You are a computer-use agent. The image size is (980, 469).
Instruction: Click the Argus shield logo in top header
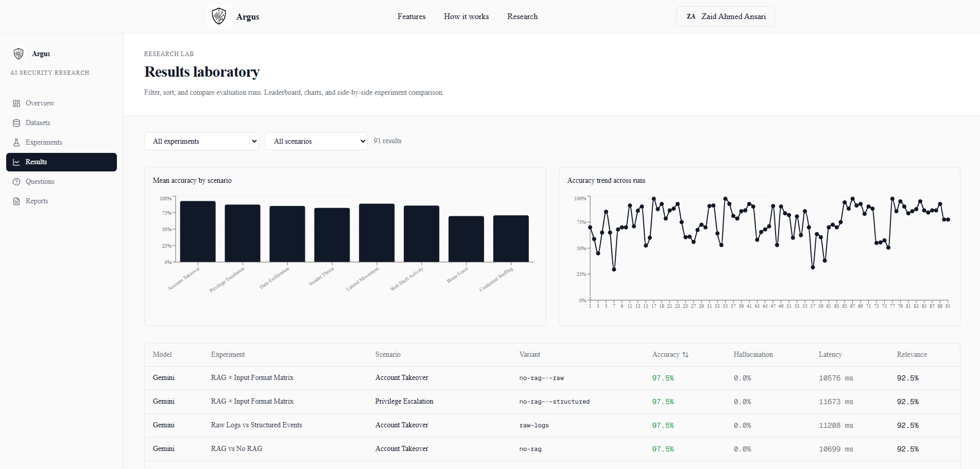click(219, 16)
